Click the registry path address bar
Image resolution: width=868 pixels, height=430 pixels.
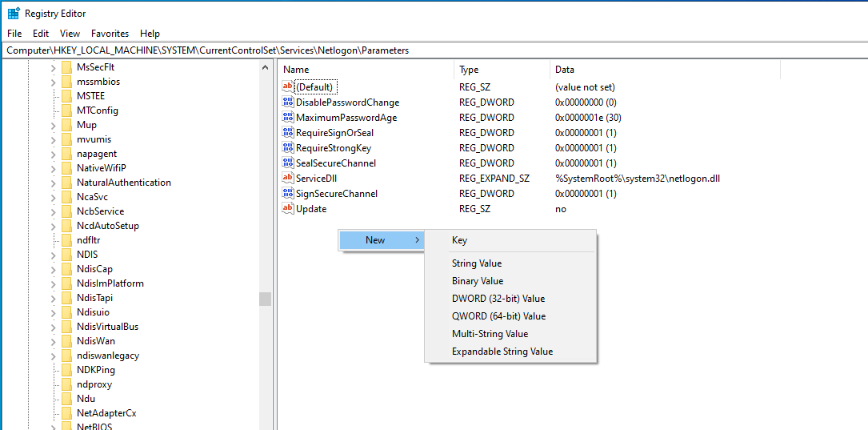[x=434, y=50]
